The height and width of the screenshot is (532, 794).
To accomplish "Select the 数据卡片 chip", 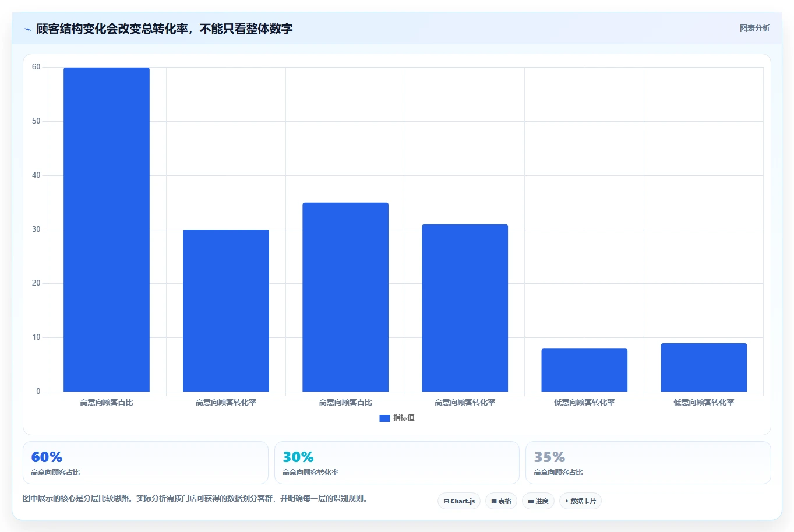I will [x=580, y=501].
